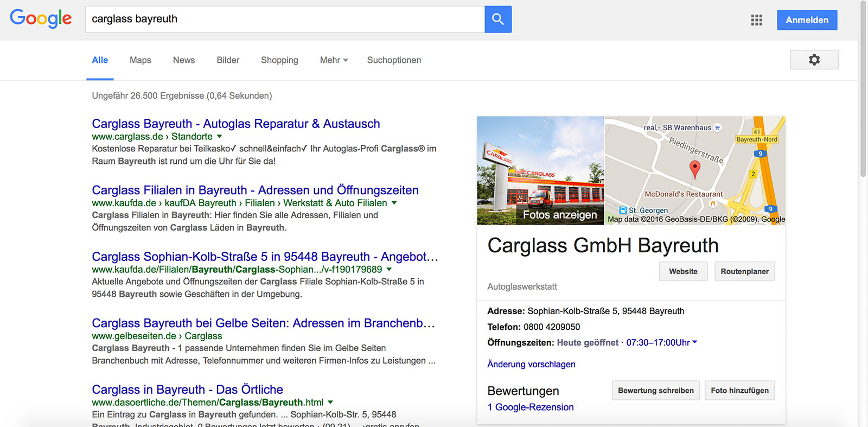Expand arrow next to www.carglass.de › Standorte
This screenshot has width=868, height=427.
pos(220,137)
